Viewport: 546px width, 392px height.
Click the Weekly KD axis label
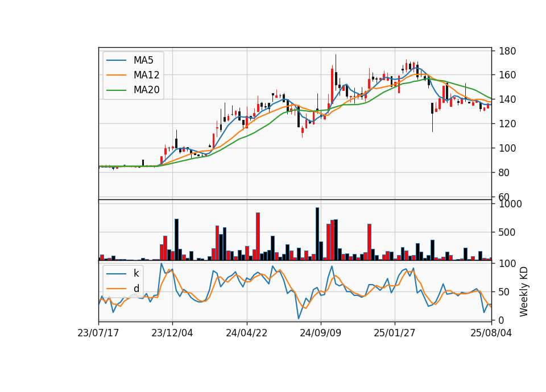524,292
